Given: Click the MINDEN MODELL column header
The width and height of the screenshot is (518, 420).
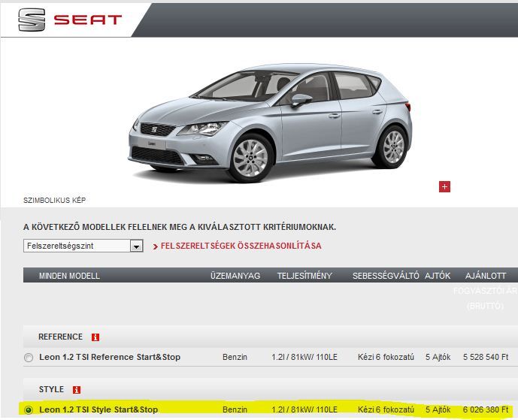Looking at the screenshot, I should pos(69,276).
